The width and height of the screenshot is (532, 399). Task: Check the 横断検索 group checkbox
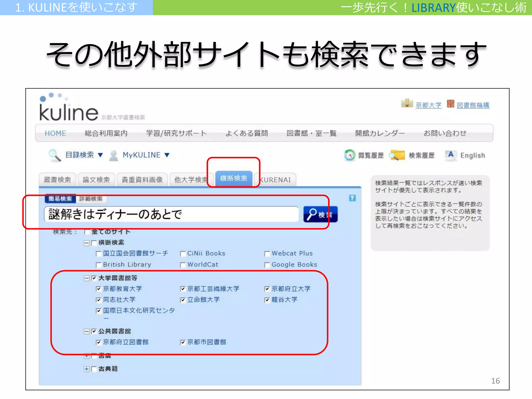(x=94, y=243)
